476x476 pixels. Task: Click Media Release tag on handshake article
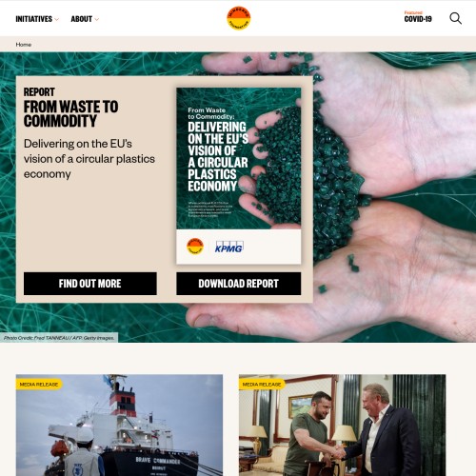262,385
